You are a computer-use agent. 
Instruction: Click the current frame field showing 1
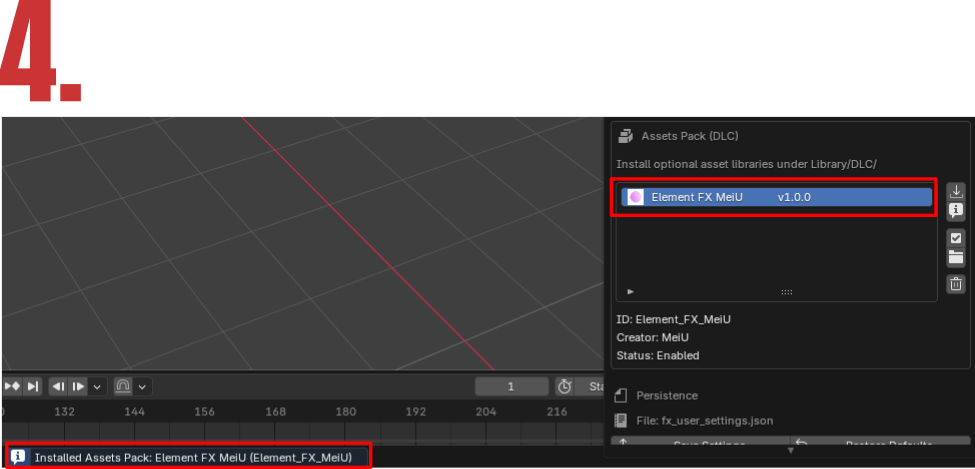(511, 386)
